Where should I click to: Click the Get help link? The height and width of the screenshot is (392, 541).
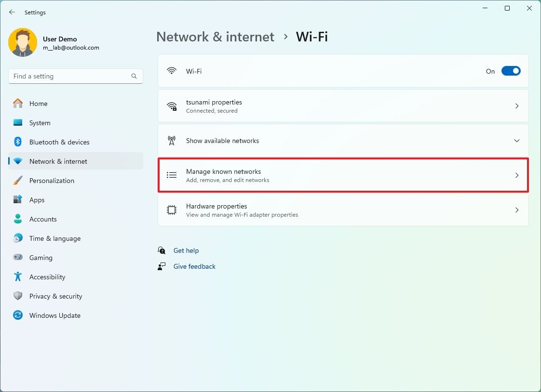coord(186,250)
